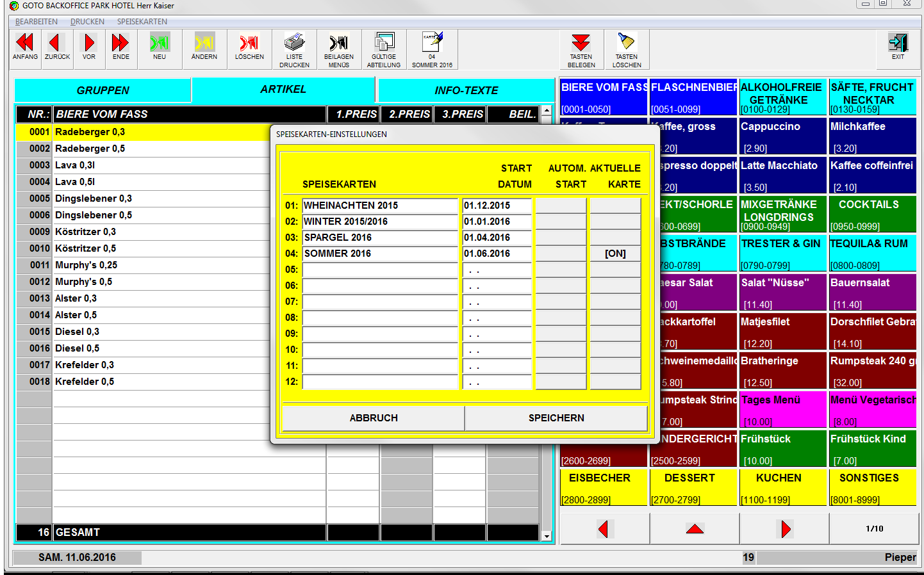
Task: Toggle AKTUELLE KARTE cell for SPARGEL 2016
Action: point(615,238)
